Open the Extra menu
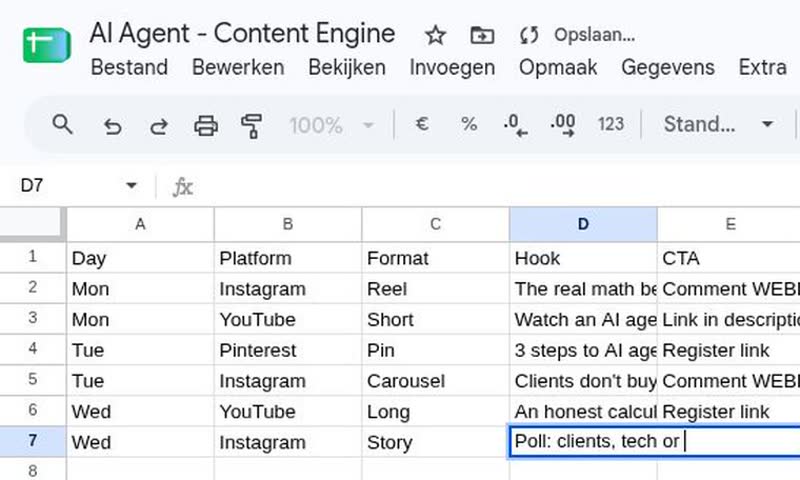 (x=763, y=67)
